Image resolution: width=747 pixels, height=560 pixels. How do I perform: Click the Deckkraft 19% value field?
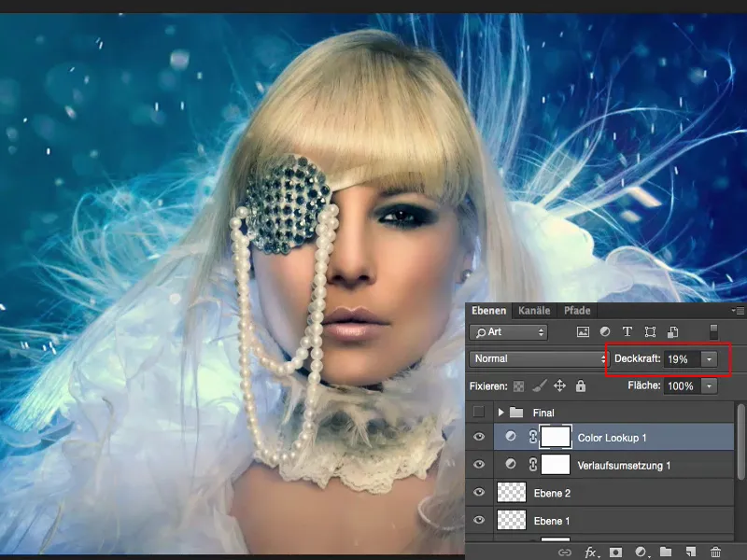tap(683, 359)
